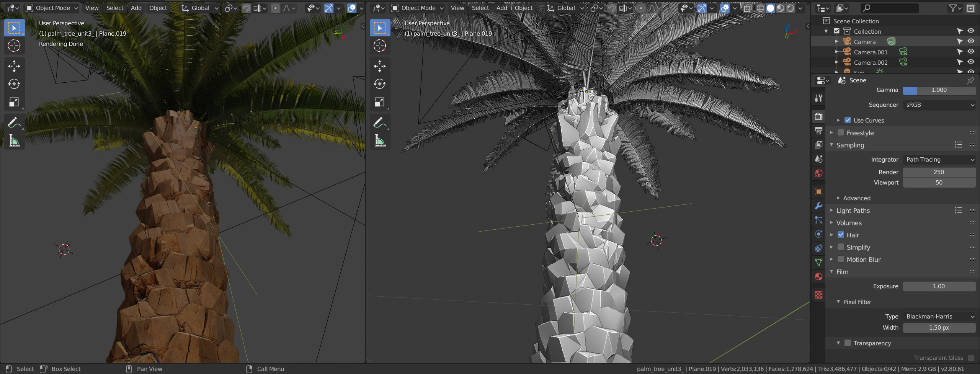Open the Modifiers wrench properties tab

818,206
